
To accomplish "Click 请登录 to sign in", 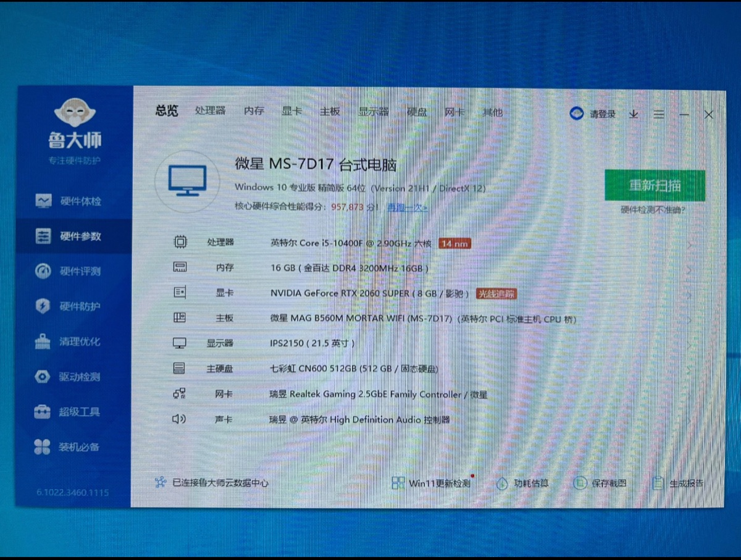I will [x=603, y=114].
